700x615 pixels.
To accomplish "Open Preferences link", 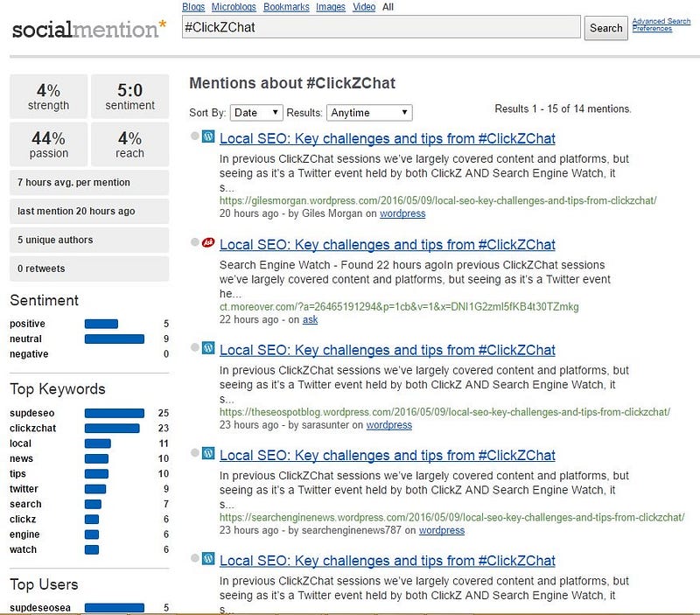I will [652, 28].
